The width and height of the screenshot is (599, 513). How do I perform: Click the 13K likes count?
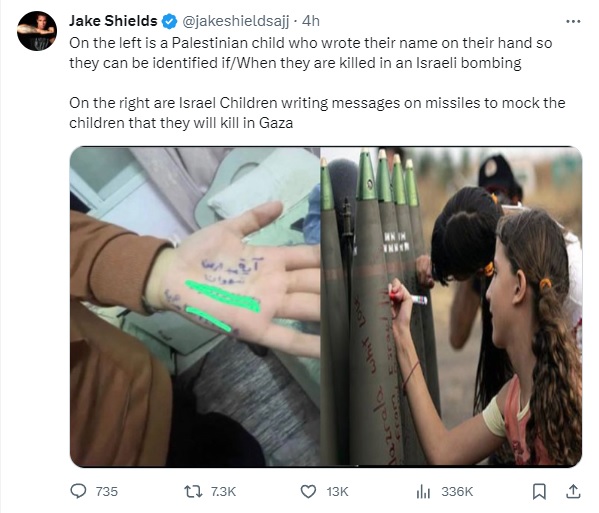(337, 491)
